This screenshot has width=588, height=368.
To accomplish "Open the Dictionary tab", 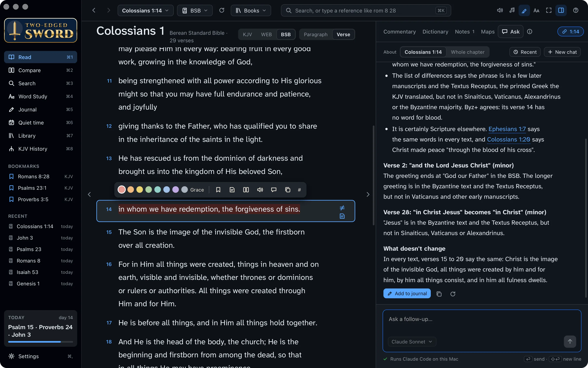I will tap(435, 32).
